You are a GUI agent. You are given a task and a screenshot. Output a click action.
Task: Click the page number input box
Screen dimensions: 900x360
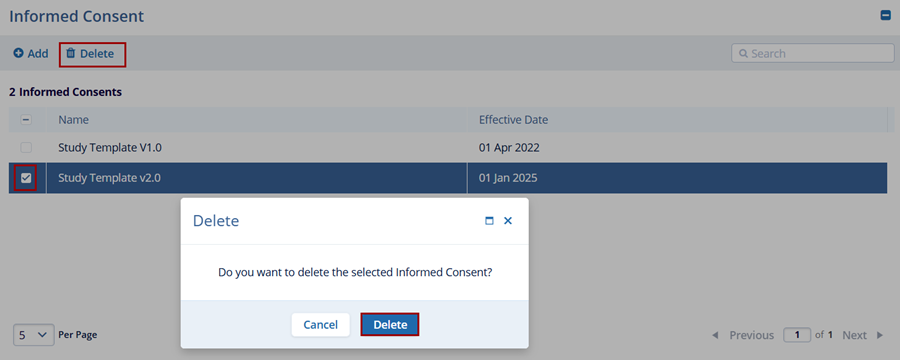797,335
